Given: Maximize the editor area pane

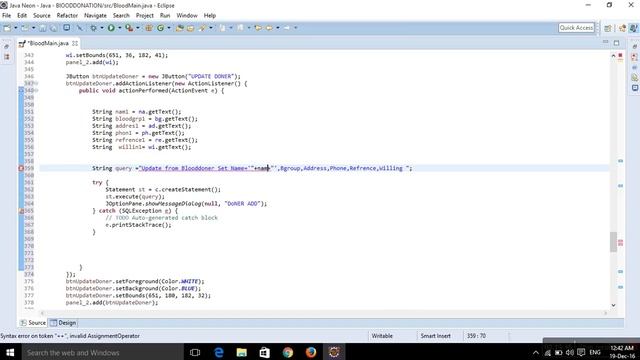Looking at the screenshot, I should (616, 42).
